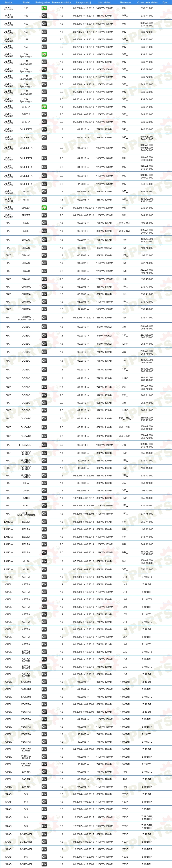The height and width of the screenshot is (868, 172).
Task: Click petrol fuel icon in BRERA 1.8 row
Action: (44, 107)
